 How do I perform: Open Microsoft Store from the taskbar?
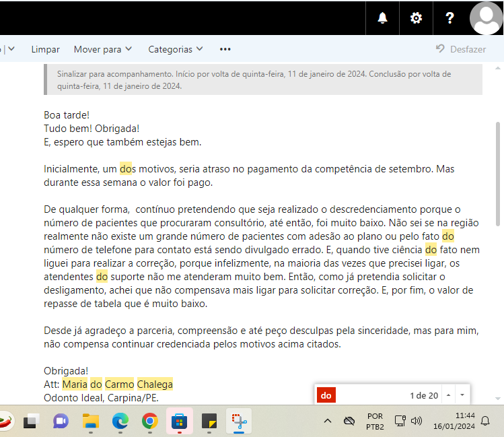tap(180, 421)
